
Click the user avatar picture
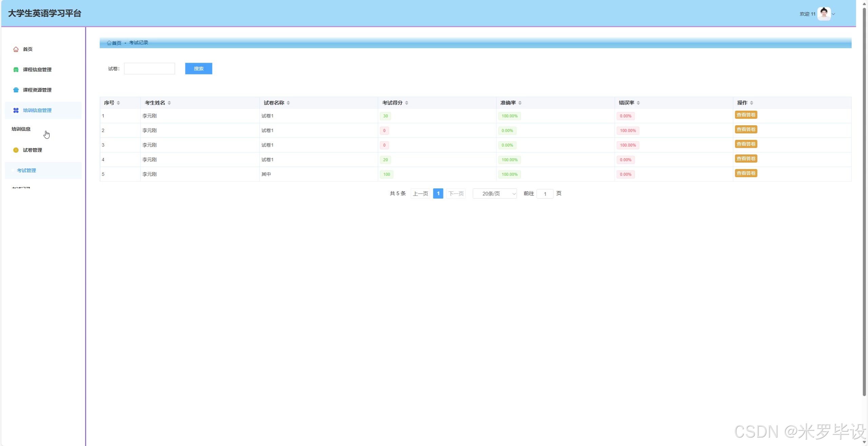point(824,14)
